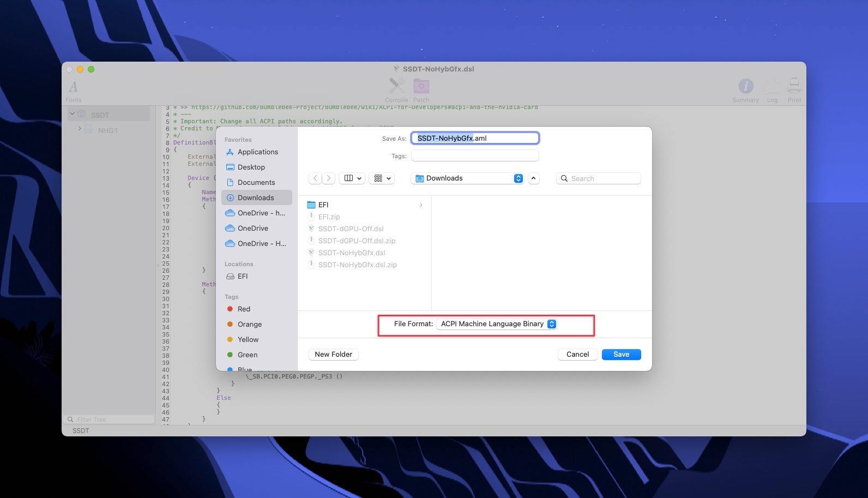Open the Downloads location popup
868x498 pixels.
tap(467, 178)
